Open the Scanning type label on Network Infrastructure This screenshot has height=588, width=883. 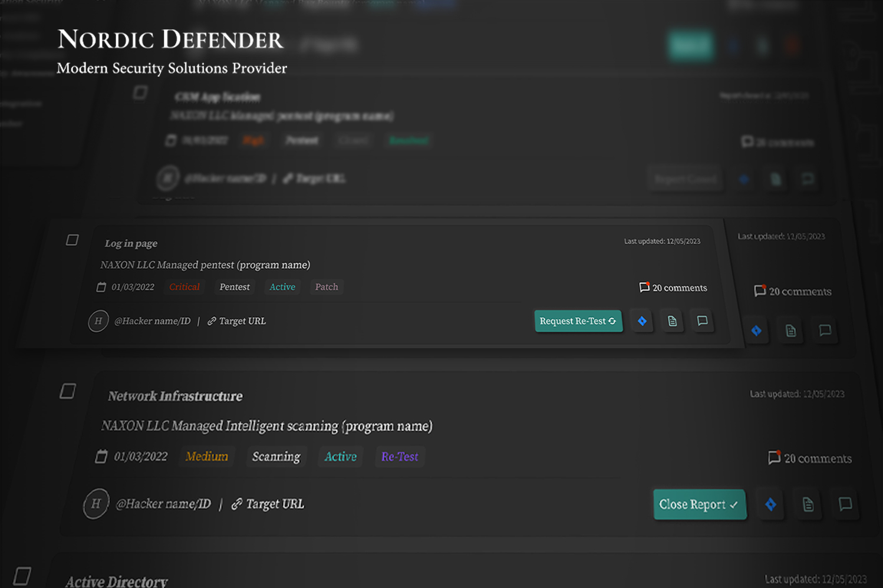click(276, 456)
